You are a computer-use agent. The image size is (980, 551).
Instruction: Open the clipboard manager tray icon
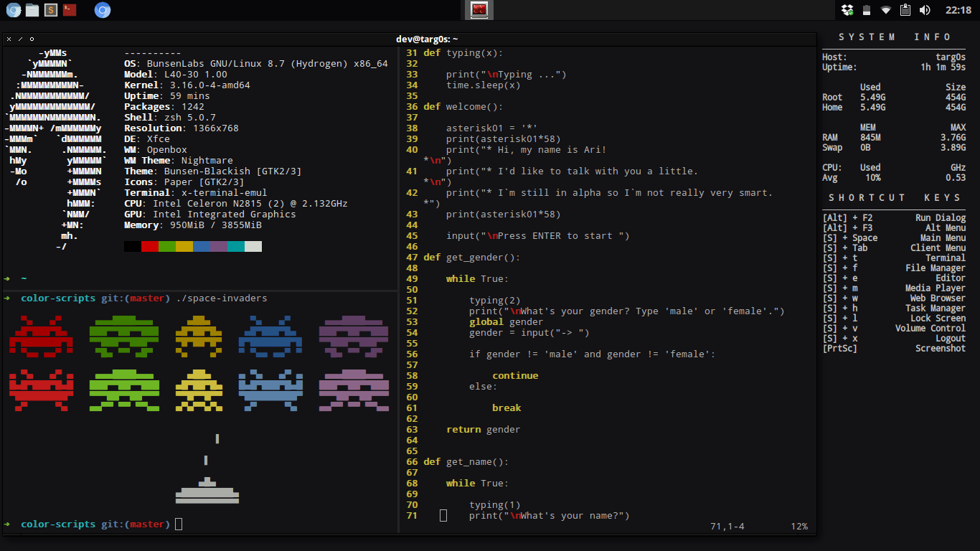click(x=905, y=10)
